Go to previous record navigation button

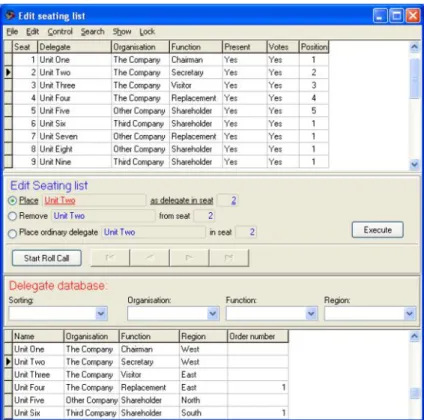point(150,258)
